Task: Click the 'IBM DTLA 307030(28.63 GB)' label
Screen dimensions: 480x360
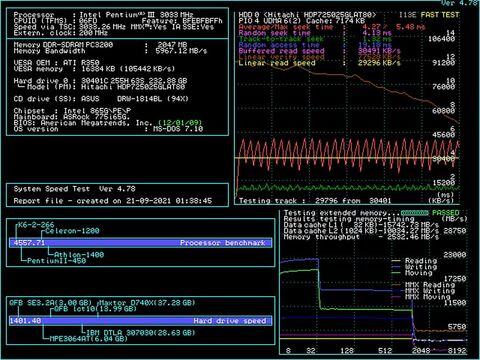Action: (141, 333)
